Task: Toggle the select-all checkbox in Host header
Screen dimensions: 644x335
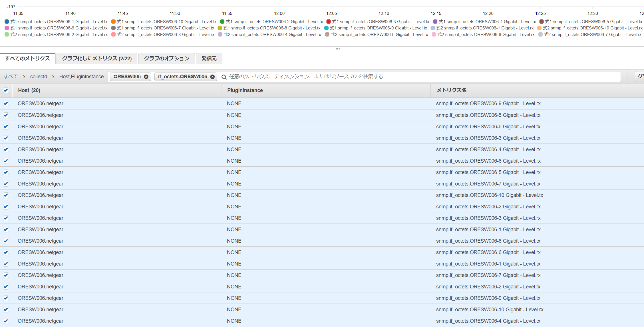Action: 6,90
